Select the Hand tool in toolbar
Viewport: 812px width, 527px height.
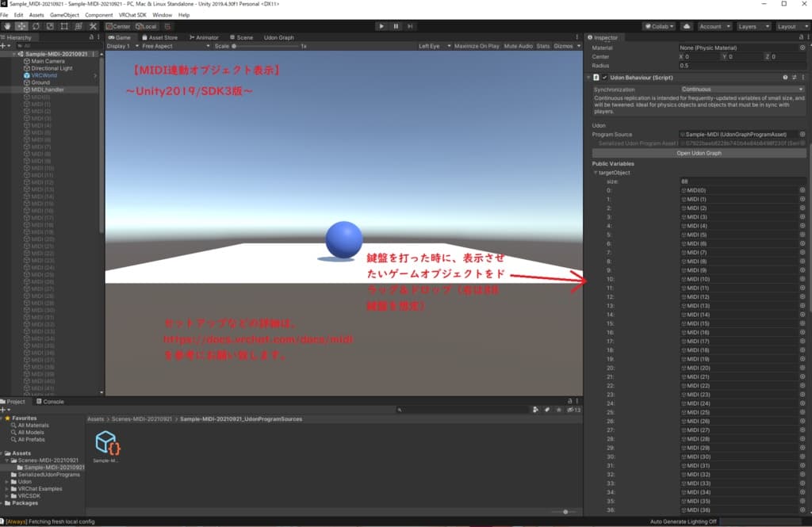(x=7, y=26)
